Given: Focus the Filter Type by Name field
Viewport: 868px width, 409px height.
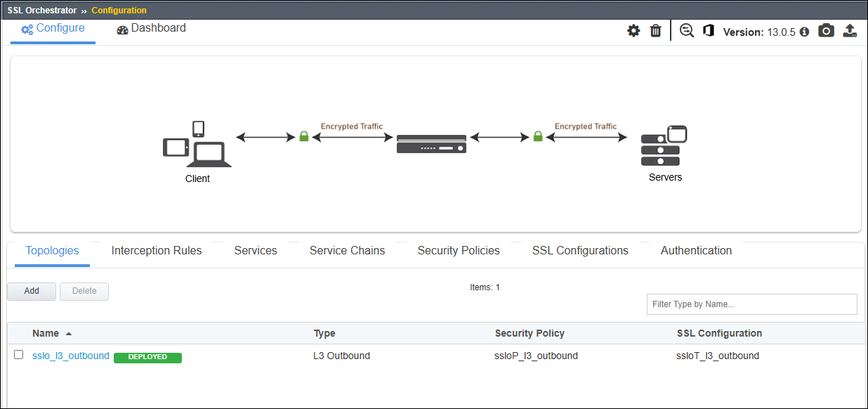Looking at the screenshot, I should (x=752, y=304).
